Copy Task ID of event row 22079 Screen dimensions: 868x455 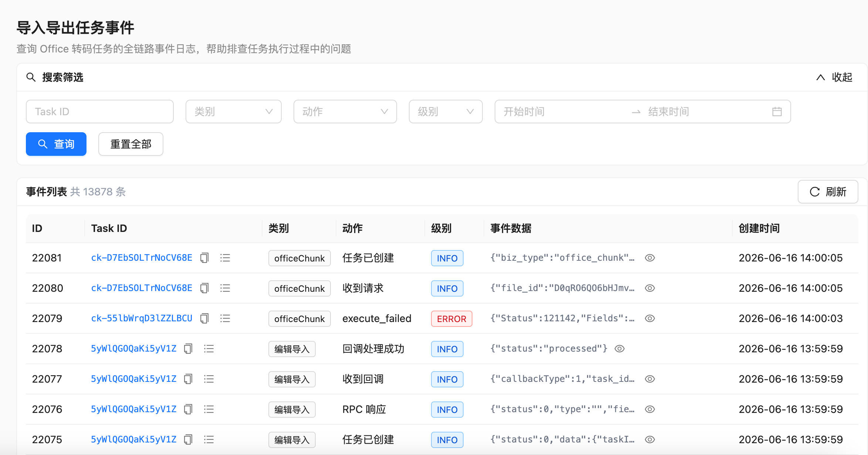point(204,318)
